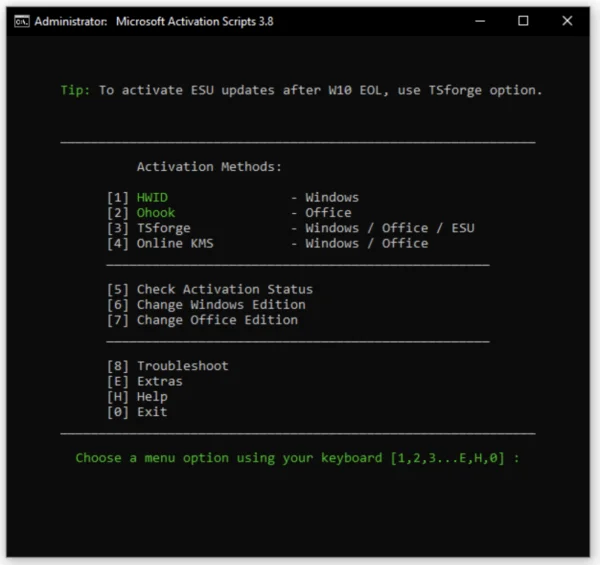Click the 'Activation Methods:' heading

(x=209, y=166)
